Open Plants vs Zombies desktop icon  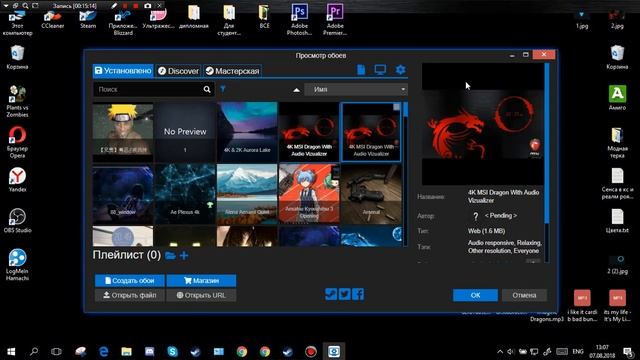(x=17, y=100)
